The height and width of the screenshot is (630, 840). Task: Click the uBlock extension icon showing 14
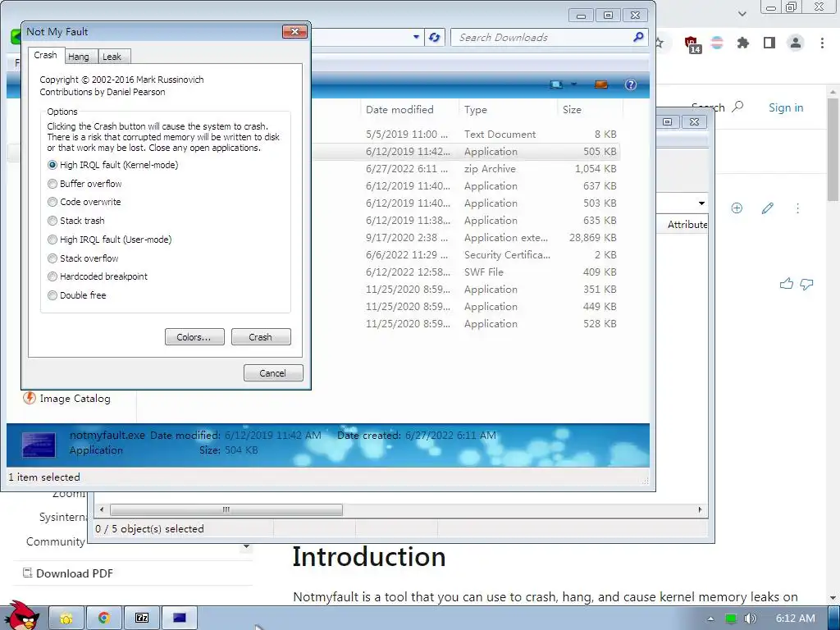pyautogui.click(x=692, y=44)
